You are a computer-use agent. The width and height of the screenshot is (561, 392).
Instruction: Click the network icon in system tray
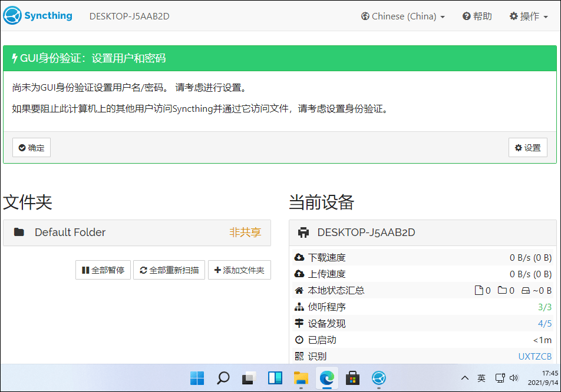click(500, 378)
